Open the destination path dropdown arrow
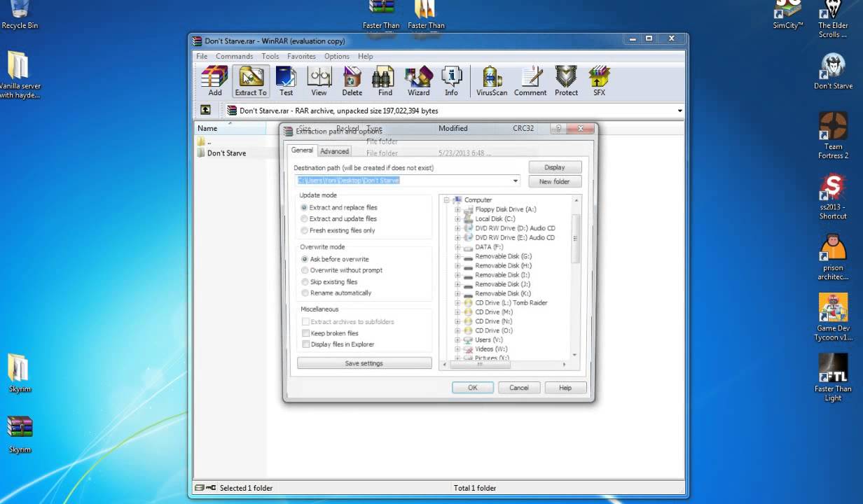This screenshot has height=504, width=863. coord(516,181)
